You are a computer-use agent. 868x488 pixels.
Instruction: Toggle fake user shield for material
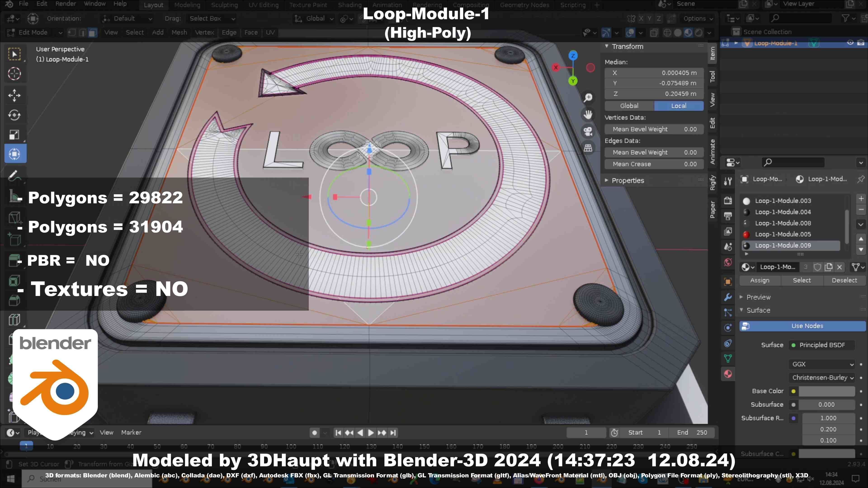[817, 267]
